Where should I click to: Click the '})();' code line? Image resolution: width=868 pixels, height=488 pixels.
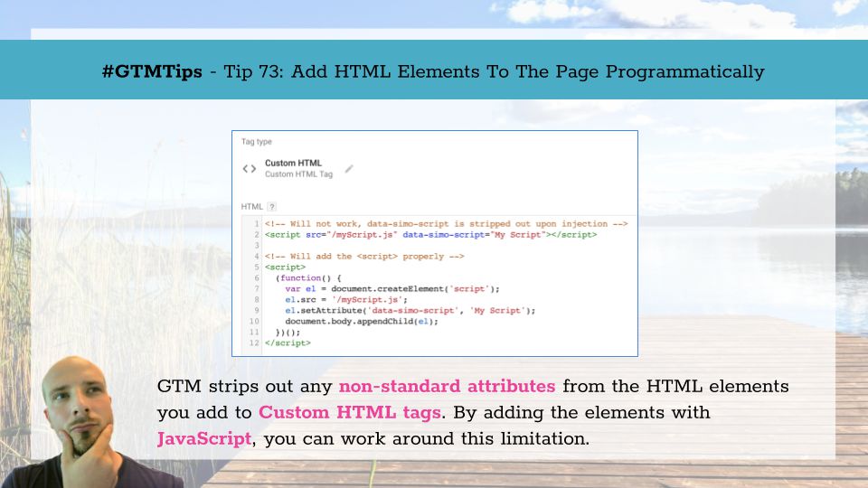click(288, 332)
